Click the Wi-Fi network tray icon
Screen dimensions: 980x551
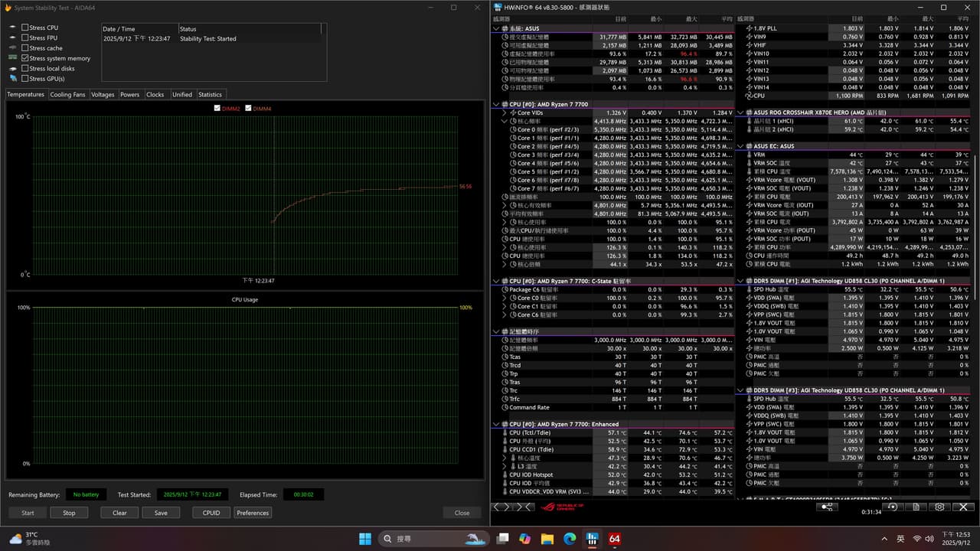point(918,539)
